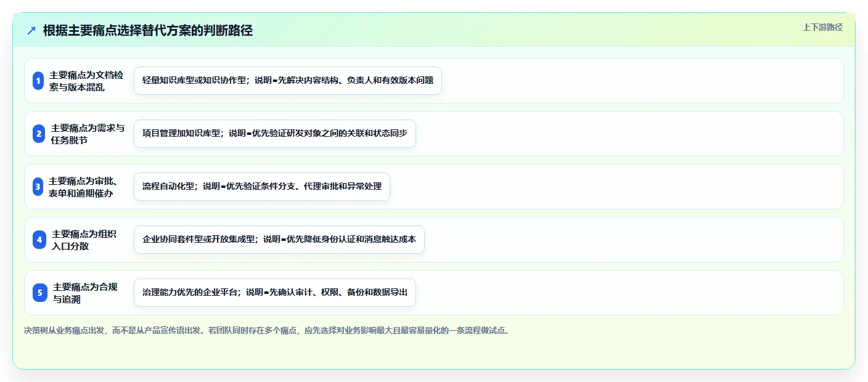868x382 pixels.
Task: Select step badge number 1
Action: (x=38, y=81)
